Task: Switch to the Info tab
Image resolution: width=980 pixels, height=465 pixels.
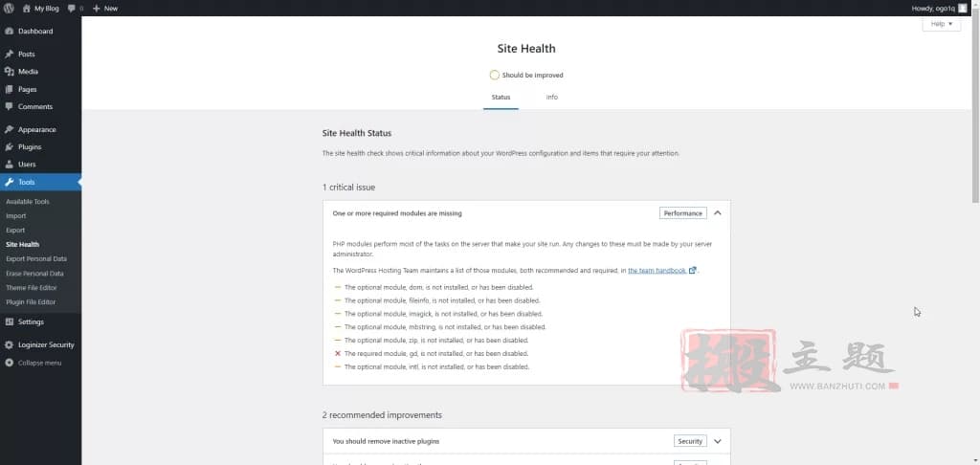Action: click(x=552, y=98)
